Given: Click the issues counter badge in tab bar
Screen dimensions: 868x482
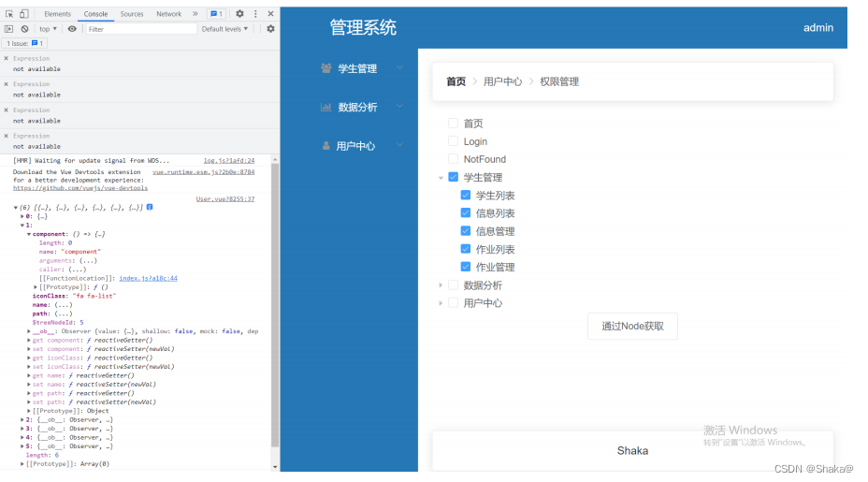Looking at the screenshot, I should pos(216,14).
